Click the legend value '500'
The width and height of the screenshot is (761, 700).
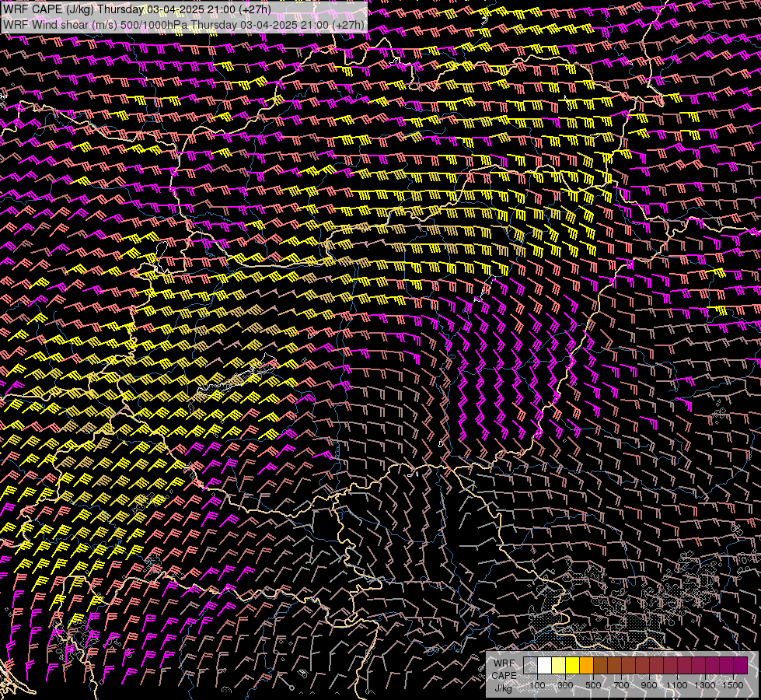pyautogui.click(x=593, y=685)
